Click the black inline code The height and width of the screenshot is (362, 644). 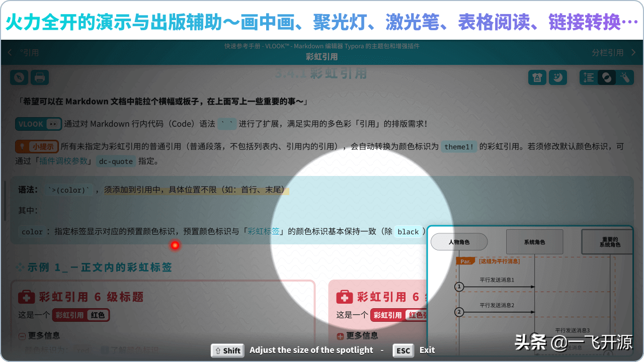click(x=408, y=232)
